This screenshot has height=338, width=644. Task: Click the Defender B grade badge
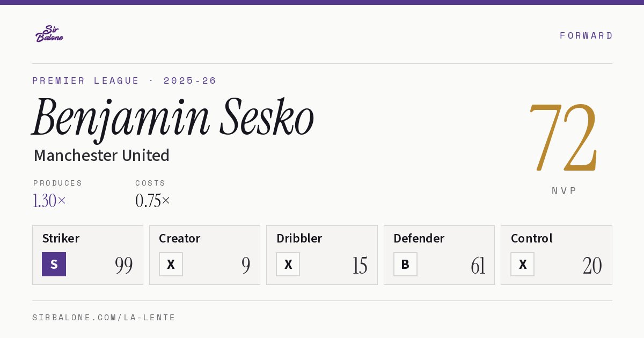point(405,264)
